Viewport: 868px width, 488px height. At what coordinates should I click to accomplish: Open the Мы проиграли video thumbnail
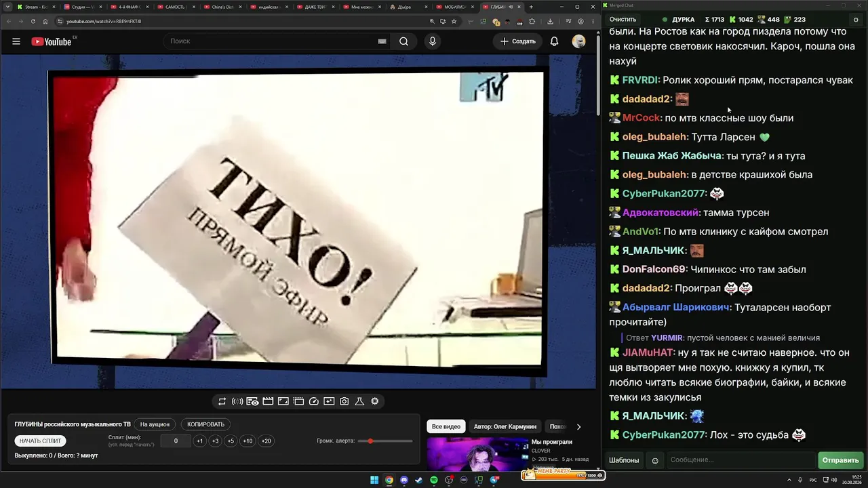pos(476,454)
